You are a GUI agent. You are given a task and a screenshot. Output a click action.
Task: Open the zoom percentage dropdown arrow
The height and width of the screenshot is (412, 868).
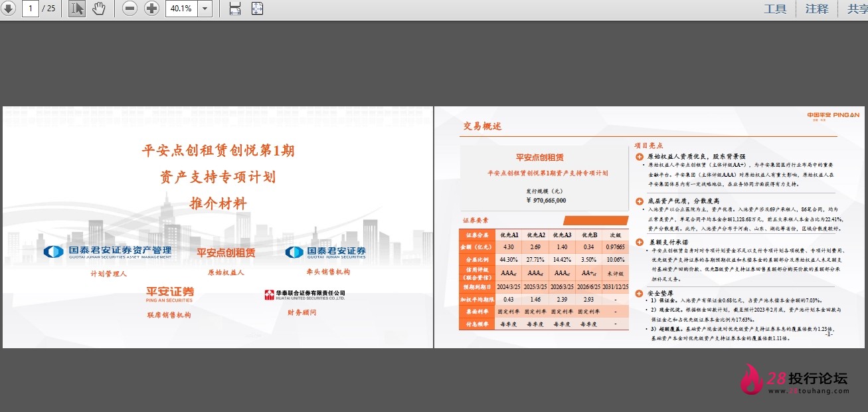(x=205, y=9)
